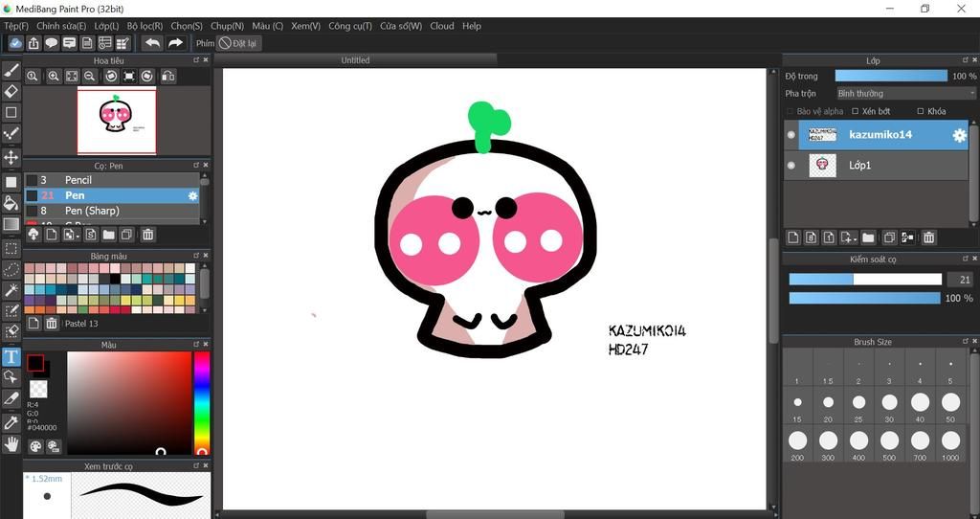
Task: Click the color palette icon below hex value
Action: 35,446
